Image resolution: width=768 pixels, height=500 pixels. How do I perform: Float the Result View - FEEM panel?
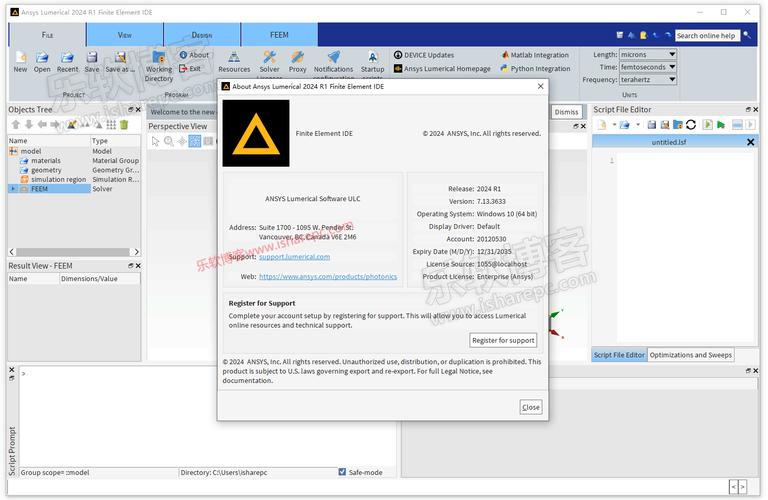click(x=131, y=265)
